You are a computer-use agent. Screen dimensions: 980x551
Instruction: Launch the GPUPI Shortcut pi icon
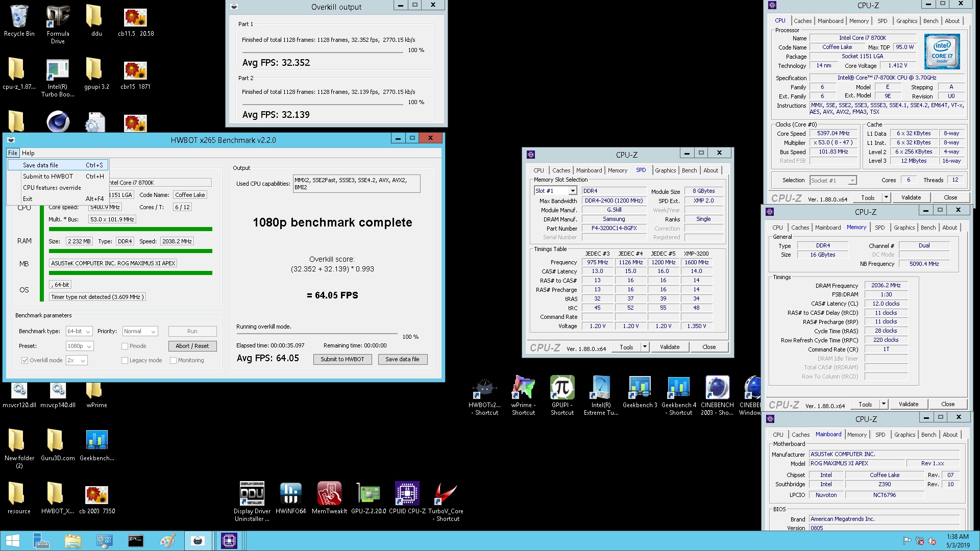click(562, 395)
